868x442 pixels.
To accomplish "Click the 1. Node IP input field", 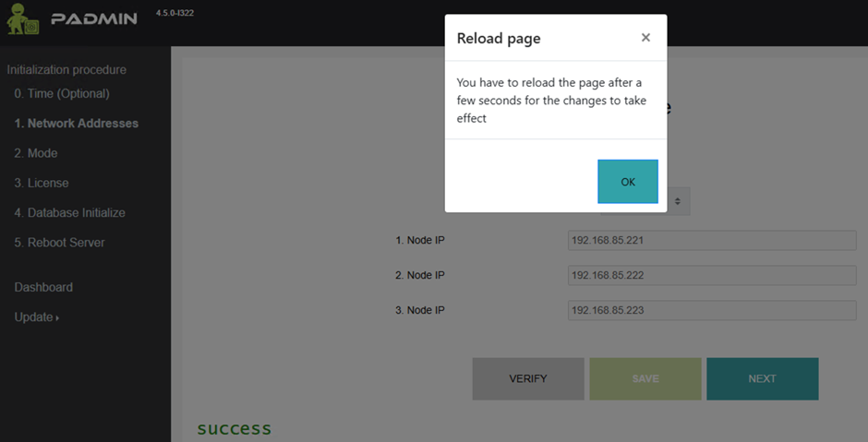I will point(711,241).
